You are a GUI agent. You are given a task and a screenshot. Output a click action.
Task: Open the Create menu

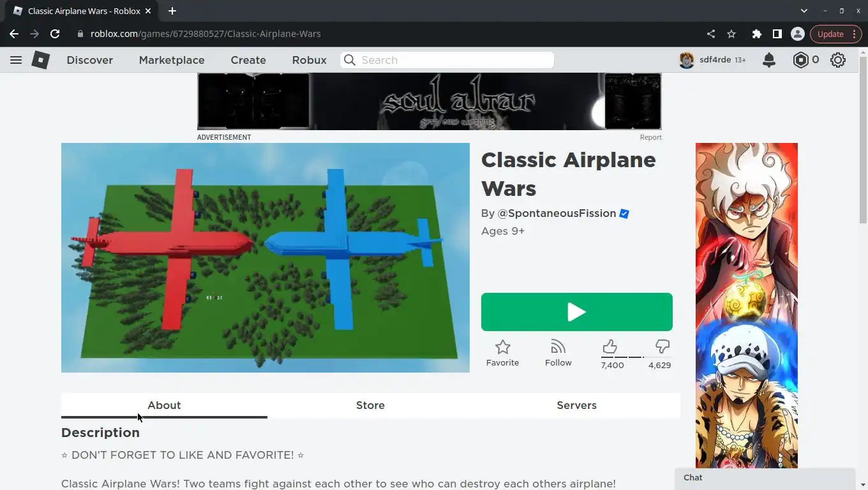tap(248, 60)
